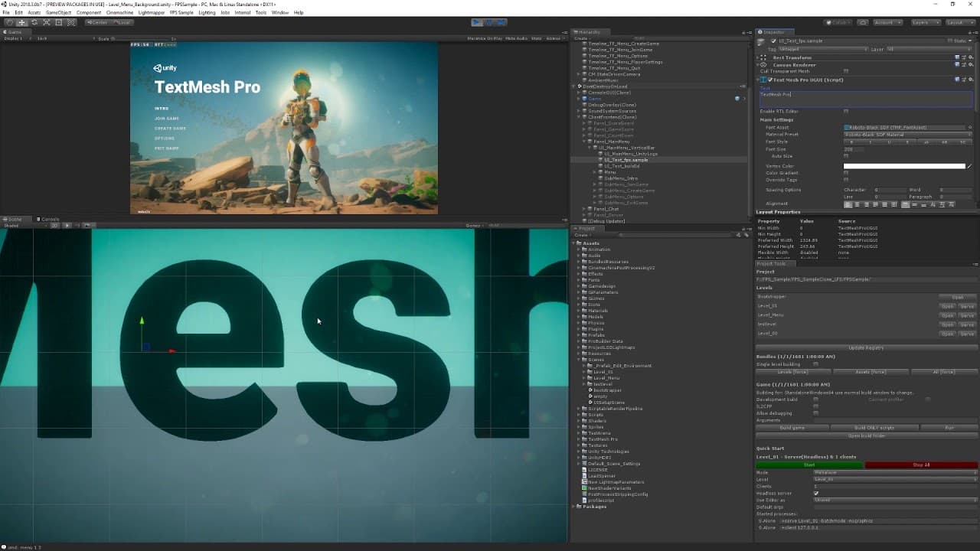Set right horizontal text alignment
980x551 pixels.
(x=867, y=204)
